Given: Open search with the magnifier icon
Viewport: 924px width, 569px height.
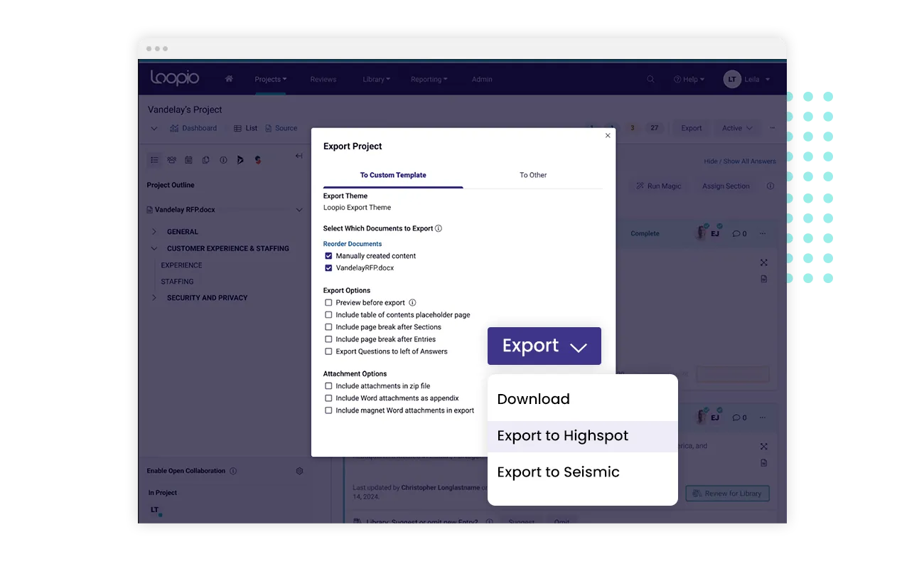Looking at the screenshot, I should [x=650, y=79].
